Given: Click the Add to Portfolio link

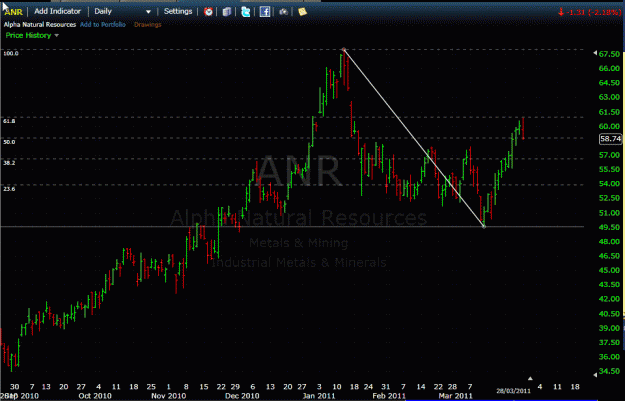Looking at the screenshot, I should tap(102, 24).
